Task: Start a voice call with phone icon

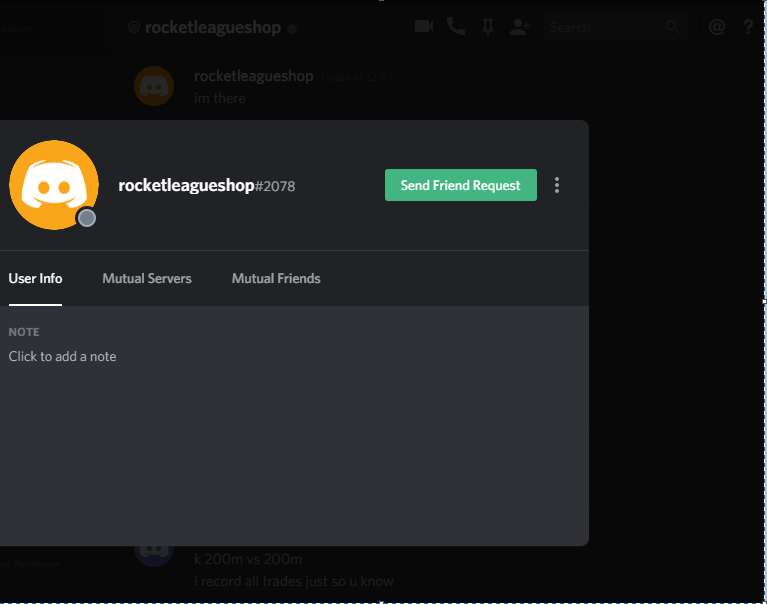Action: pyautogui.click(x=455, y=26)
